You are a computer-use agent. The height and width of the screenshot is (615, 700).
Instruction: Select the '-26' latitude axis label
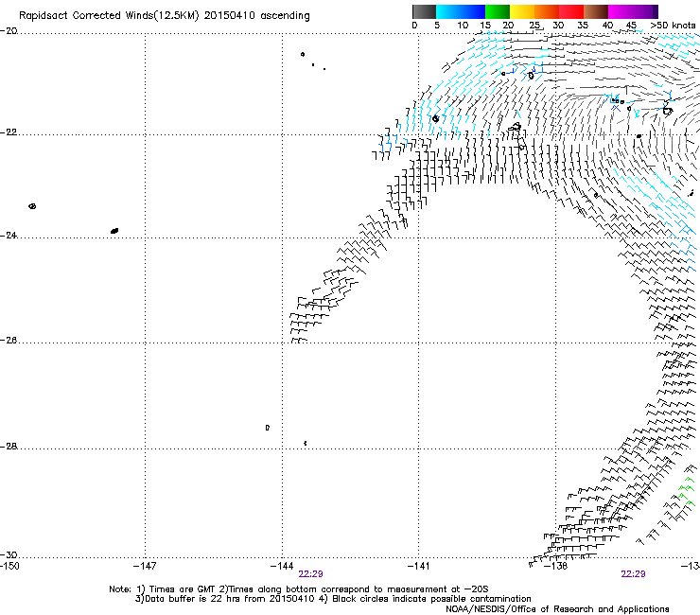[9, 341]
